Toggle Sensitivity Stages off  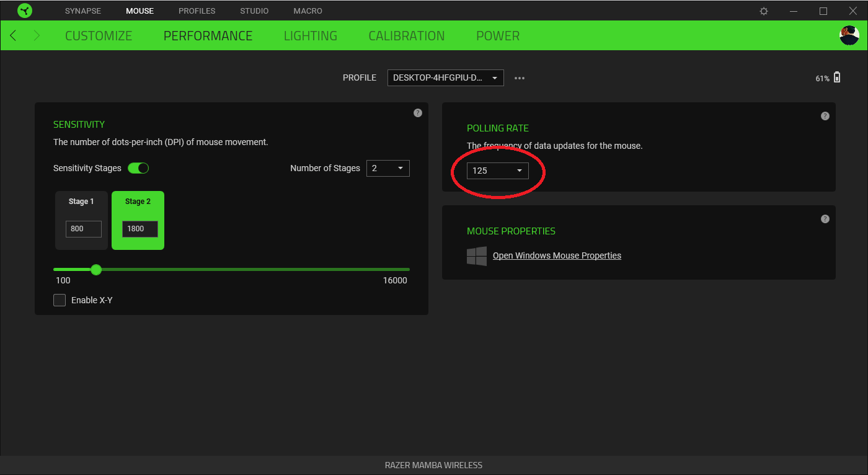point(138,167)
